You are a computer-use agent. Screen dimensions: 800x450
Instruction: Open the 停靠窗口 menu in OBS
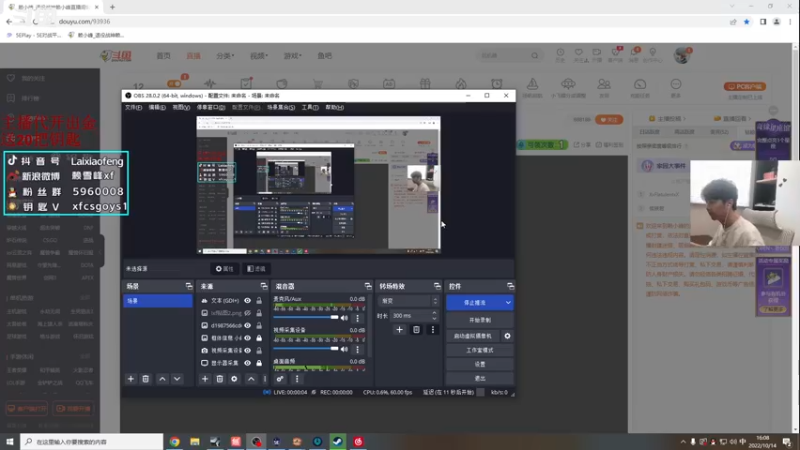click(x=211, y=108)
